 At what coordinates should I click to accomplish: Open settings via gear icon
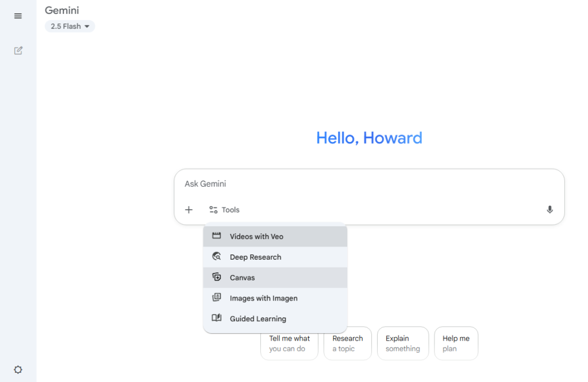(18, 369)
